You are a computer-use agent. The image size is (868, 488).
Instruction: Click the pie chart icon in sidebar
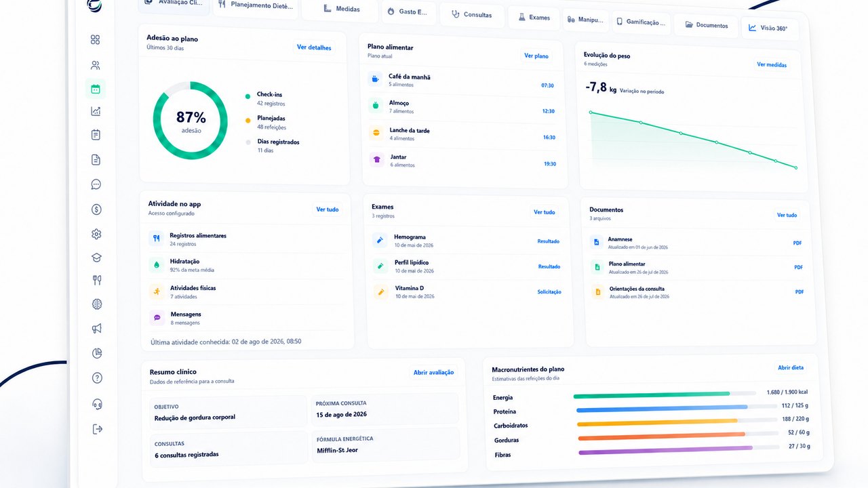(96, 353)
